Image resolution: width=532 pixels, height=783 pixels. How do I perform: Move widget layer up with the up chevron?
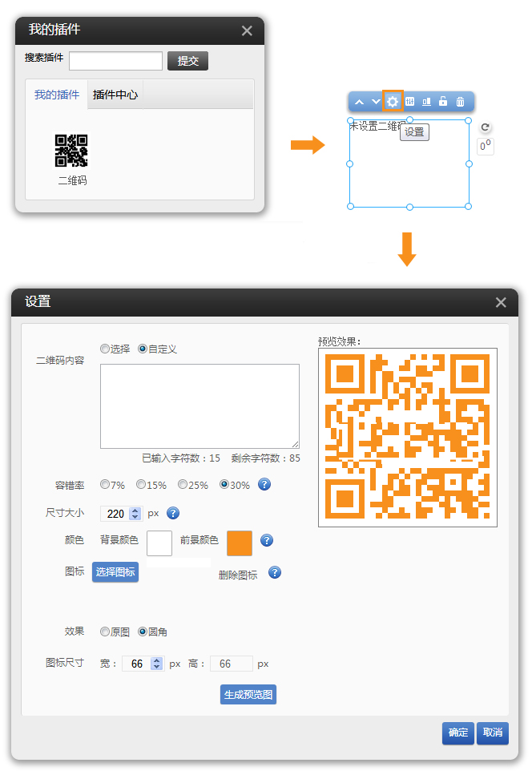pos(359,102)
